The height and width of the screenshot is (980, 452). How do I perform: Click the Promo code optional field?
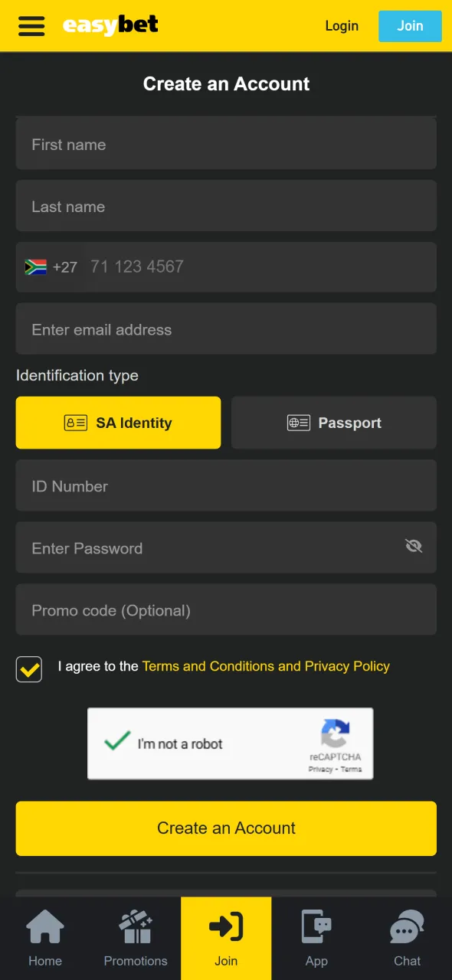point(226,610)
